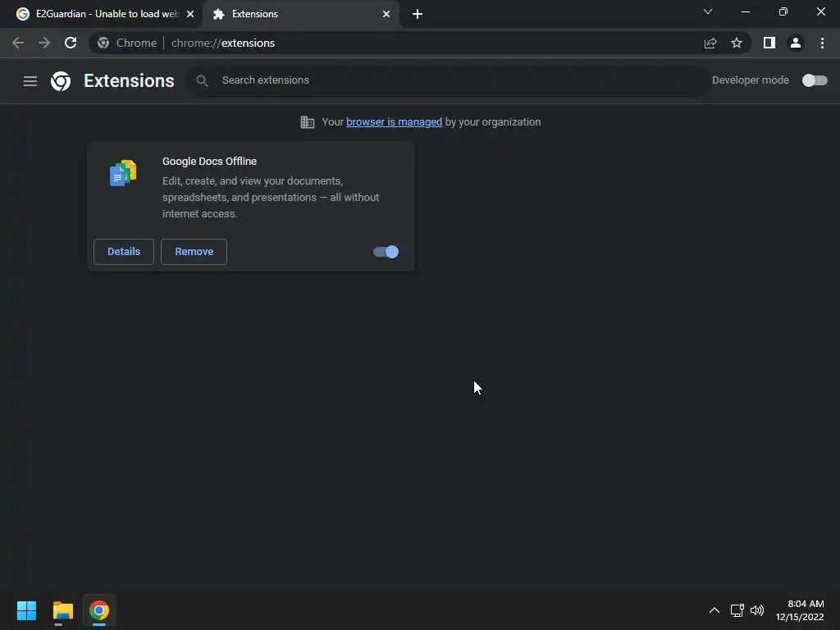The height and width of the screenshot is (630, 840).
Task: Follow the 'browser is managed' link
Action: click(x=394, y=122)
